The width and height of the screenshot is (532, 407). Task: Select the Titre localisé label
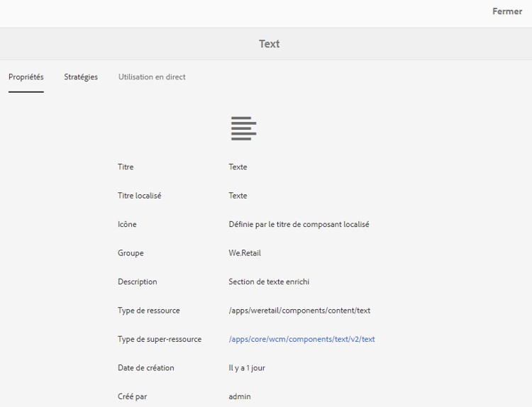pyautogui.click(x=140, y=196)
